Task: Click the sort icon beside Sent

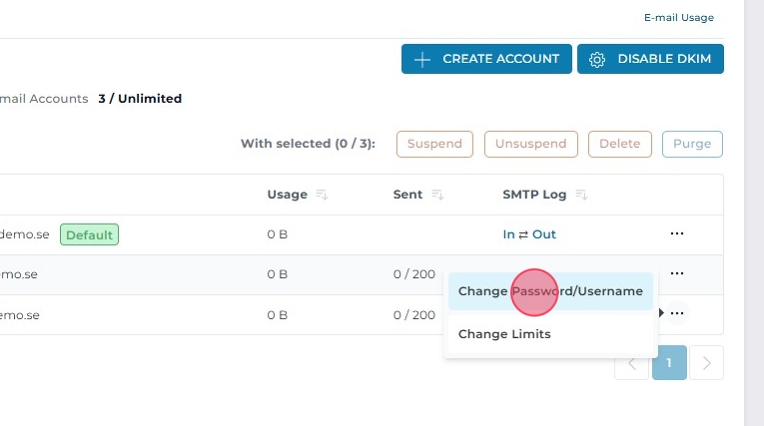Action: pos(438,195)
